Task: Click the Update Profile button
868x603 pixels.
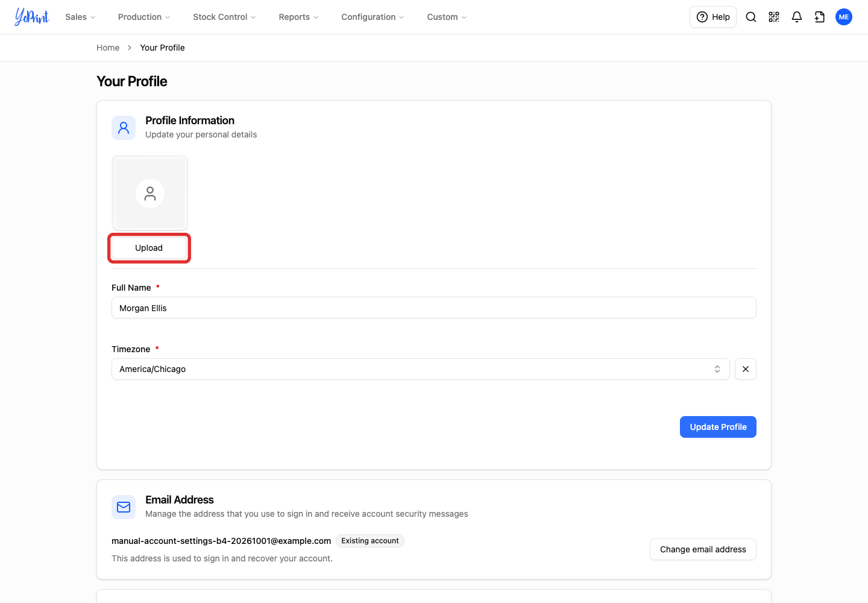Action: 718,427
